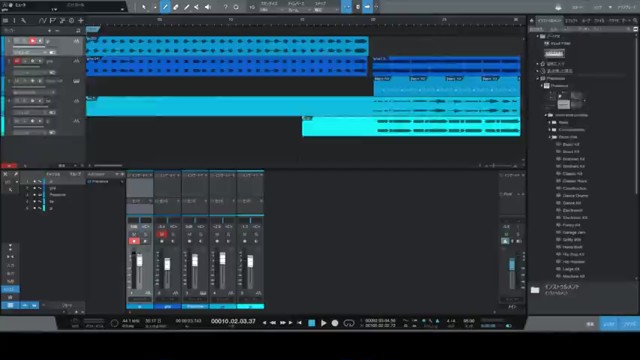640x360 pixels.
Task: Click the question mark help icon
Action: [225, 7]
